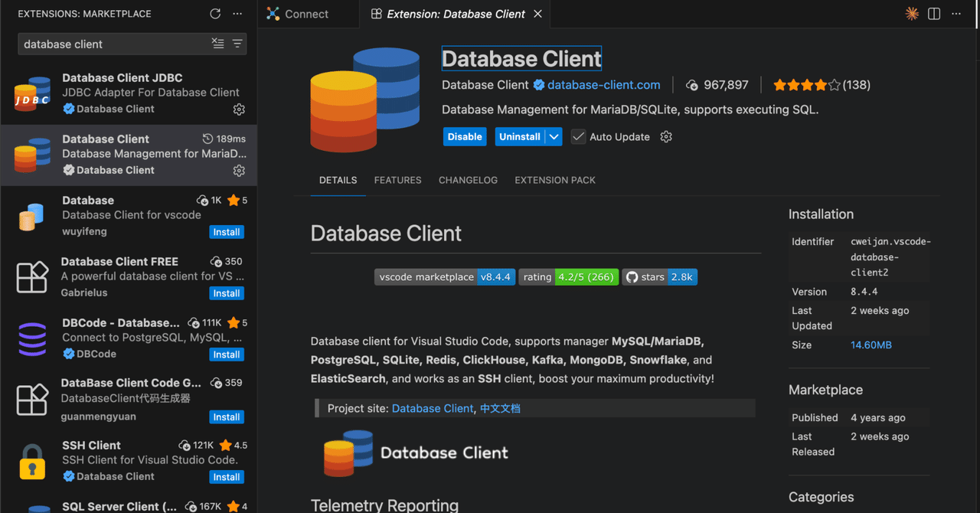This screenshot has height=513, width=980.
Task: Open the filter extensions icon
Action: click(239, 44)
